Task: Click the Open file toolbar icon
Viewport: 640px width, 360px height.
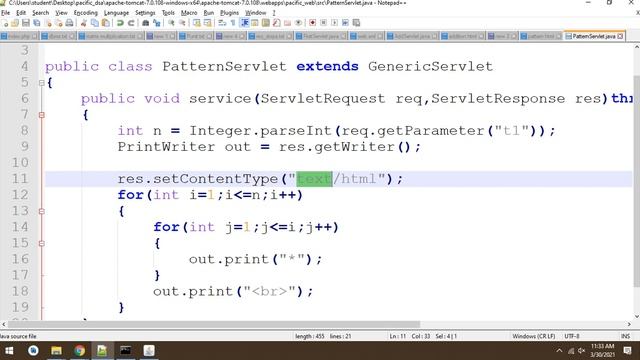Action: click(x=15, y=23)
